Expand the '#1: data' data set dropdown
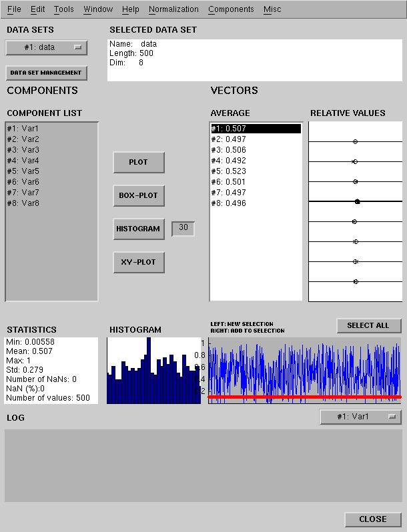This screenshot has height=532, width=407. pos(46,47)
